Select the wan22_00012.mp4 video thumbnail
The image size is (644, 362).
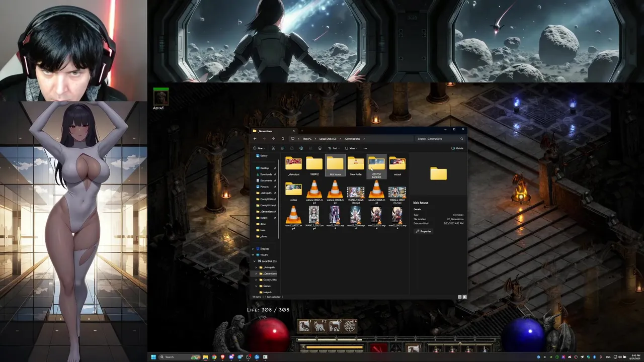[x=397, y=218]
